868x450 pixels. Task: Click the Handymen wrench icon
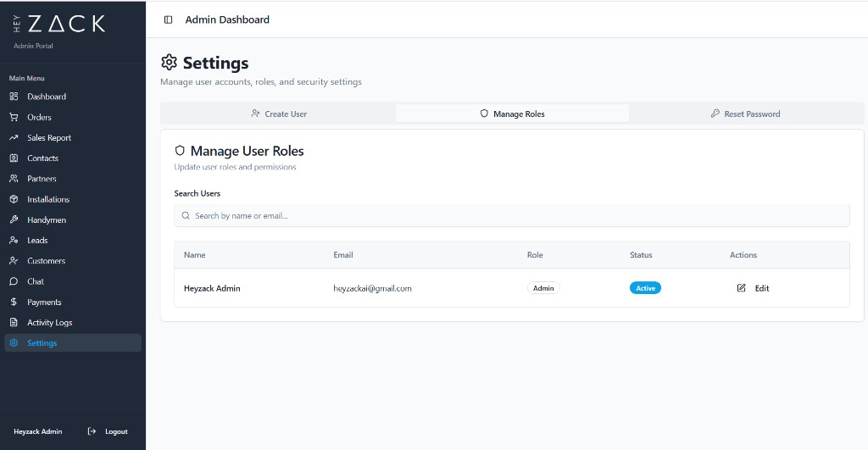pyautogui.click(x=14, y=219)
